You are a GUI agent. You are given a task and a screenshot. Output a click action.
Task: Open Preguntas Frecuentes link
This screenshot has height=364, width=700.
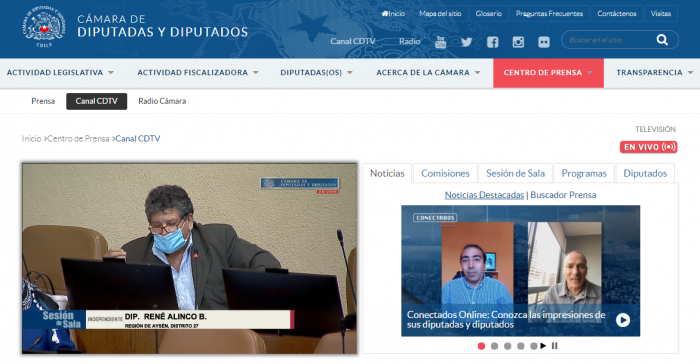549,13
